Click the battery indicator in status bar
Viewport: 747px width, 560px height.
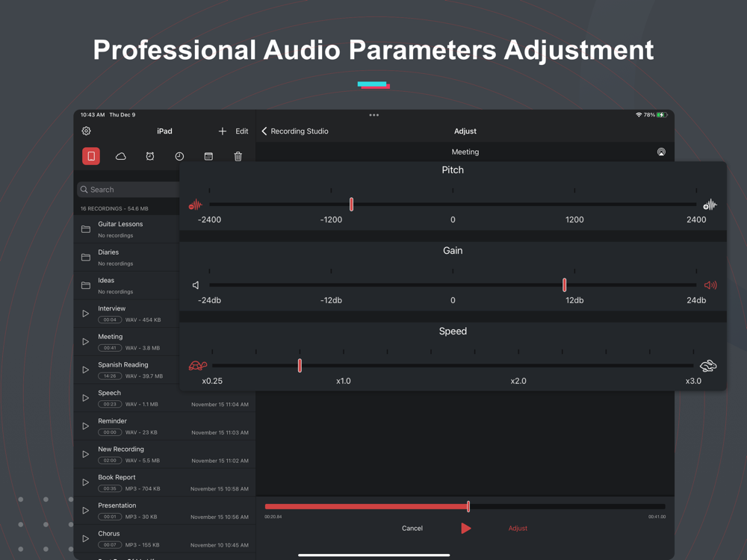[662, 115]
